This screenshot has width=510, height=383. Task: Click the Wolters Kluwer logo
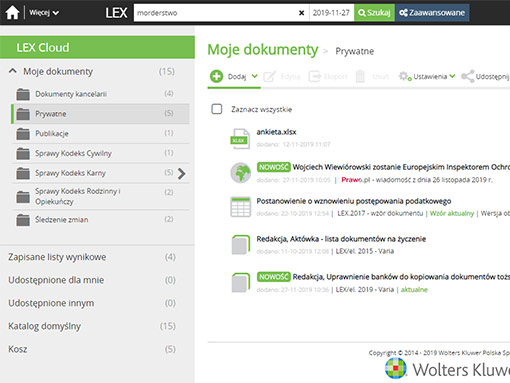pyautogui.click(x=447, y=369)
